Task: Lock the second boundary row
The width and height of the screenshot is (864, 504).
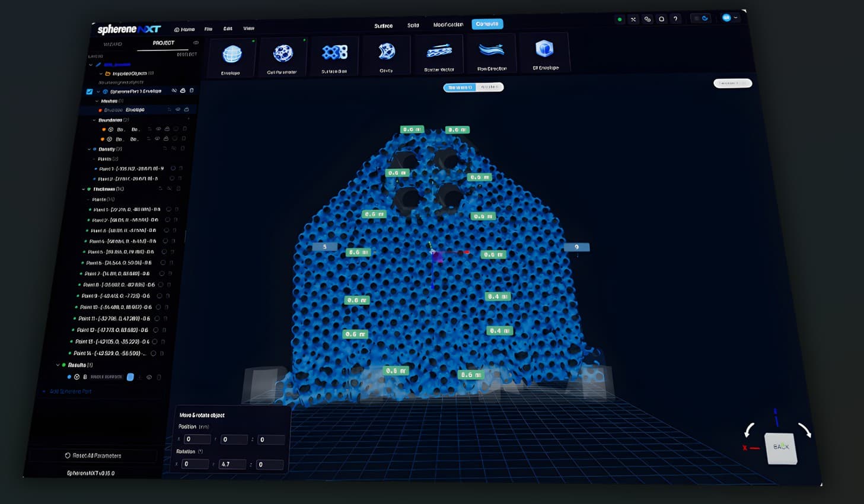Action: [x=165, y=139]
